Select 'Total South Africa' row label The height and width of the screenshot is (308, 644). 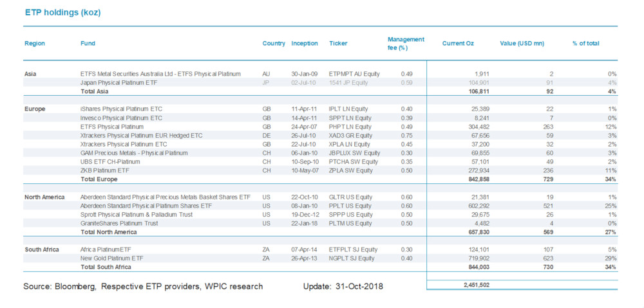106,267
